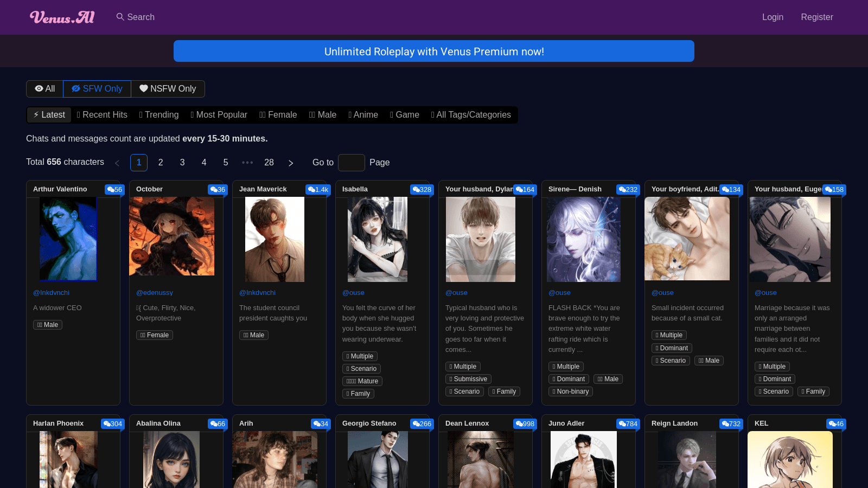
Task: Click Family tag on Your husband, Eugene card
Action: click(x=813, y=391)
